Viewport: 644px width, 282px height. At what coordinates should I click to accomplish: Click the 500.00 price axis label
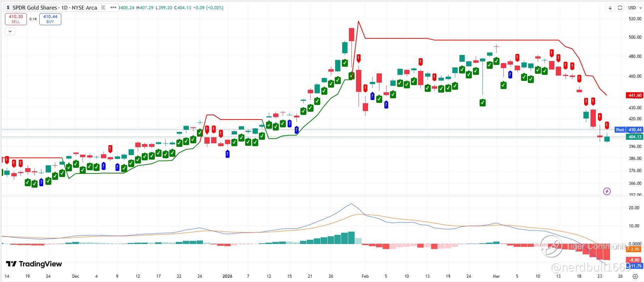pos(635,37)
